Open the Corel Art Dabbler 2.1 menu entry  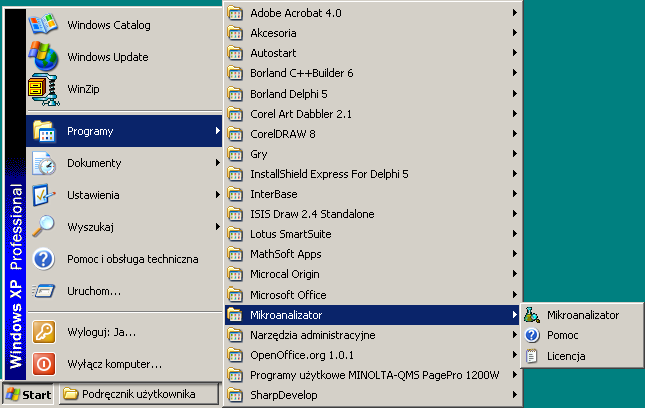(374, 114)
